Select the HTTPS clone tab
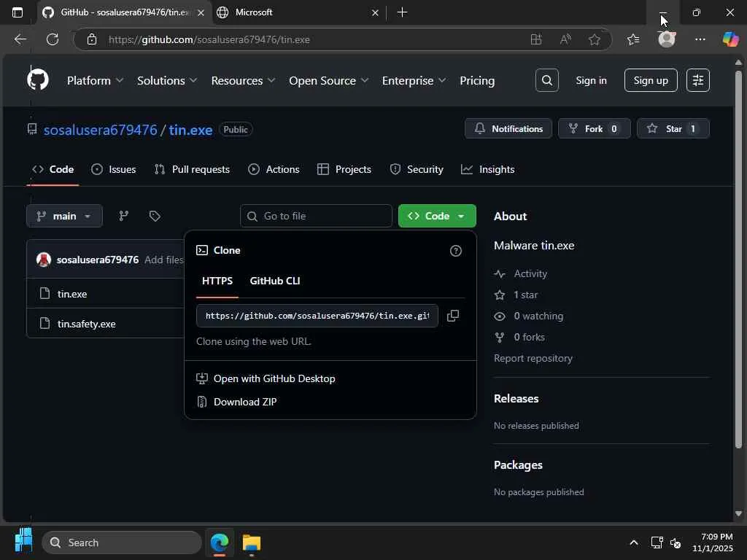The image size is (747, 560). coord(217,281)
